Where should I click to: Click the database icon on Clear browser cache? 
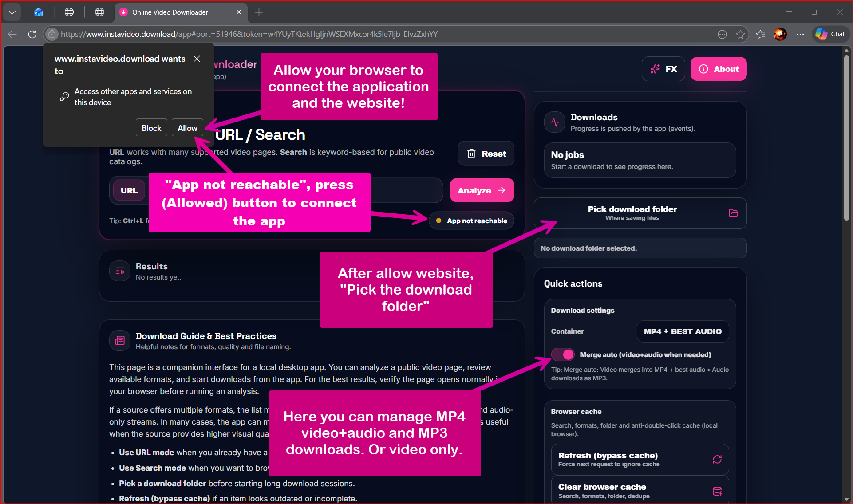[717, 491]
